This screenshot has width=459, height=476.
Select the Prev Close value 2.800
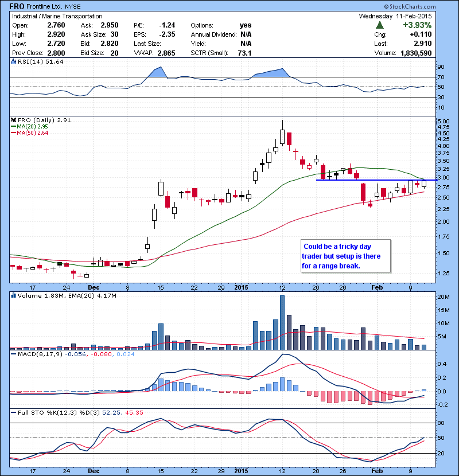(56, 53)
